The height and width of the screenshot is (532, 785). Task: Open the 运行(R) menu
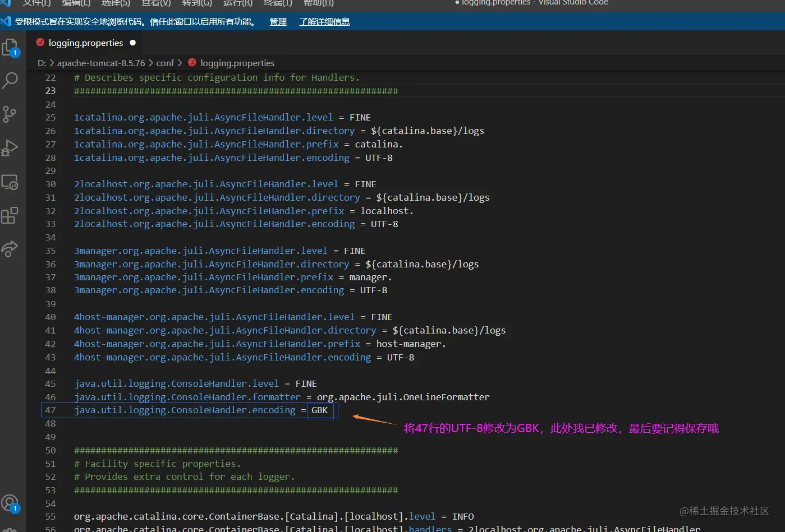238,3
